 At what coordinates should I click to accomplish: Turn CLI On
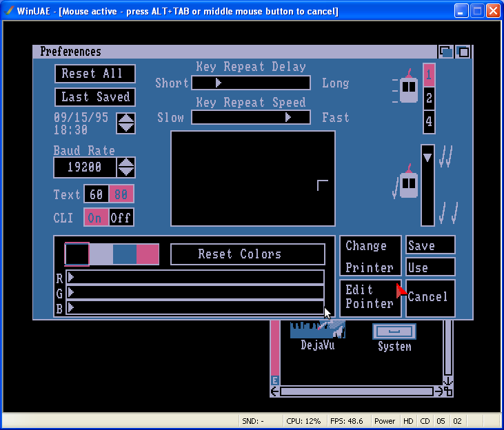coord(96,218)
